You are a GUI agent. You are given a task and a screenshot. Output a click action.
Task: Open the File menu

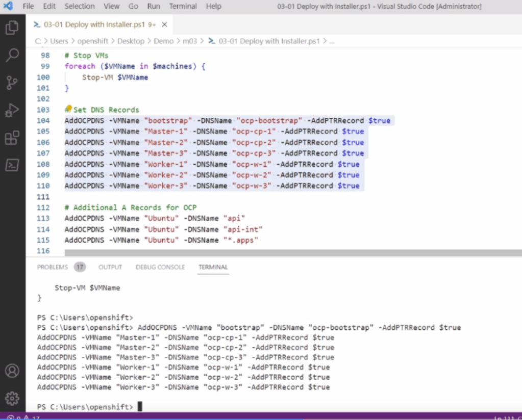click(x=28, y=6)
